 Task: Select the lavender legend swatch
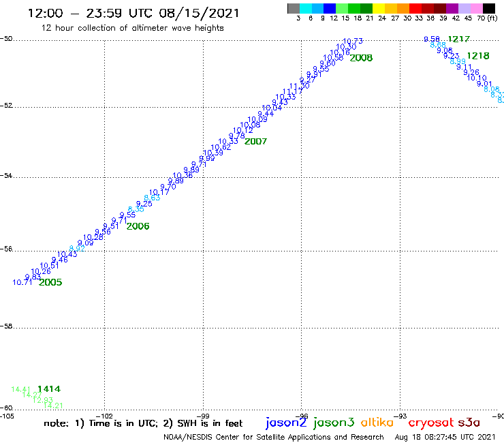click(x=464, y=8)
